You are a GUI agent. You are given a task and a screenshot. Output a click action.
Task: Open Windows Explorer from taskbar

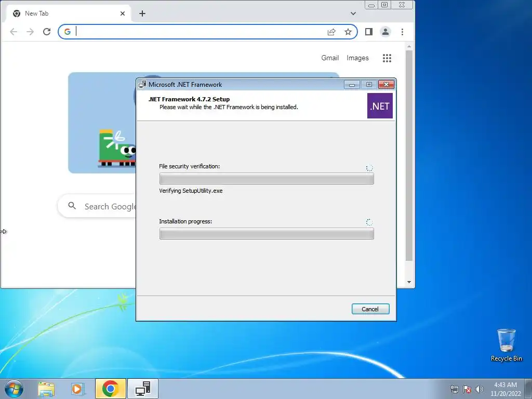[46, 389]
